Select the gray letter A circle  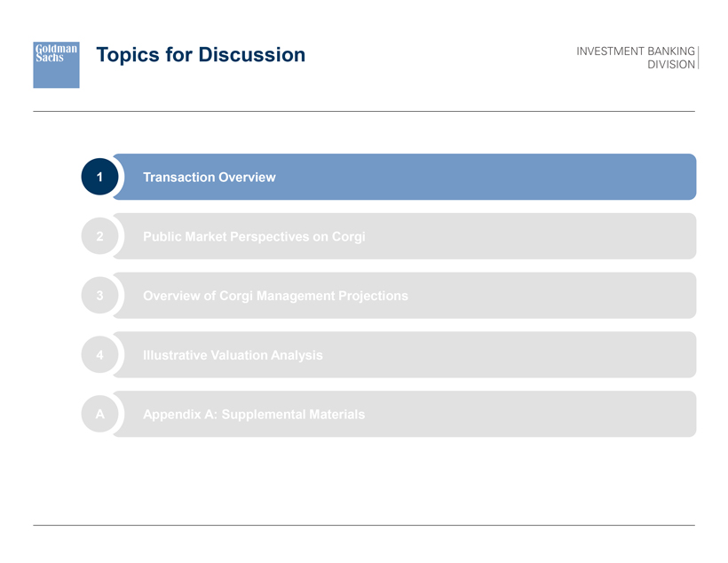pos(100,415)
